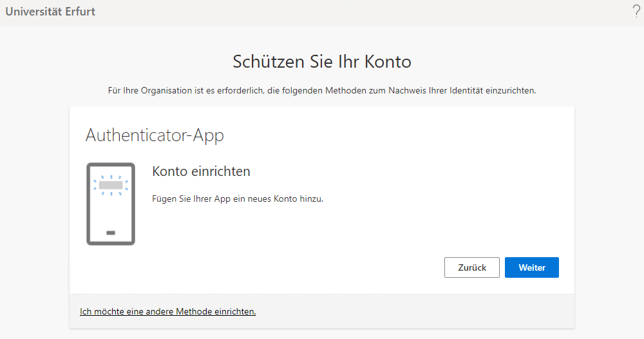Image resolution: width=644 pixels, height=339 pixels.
Task: Go back with the Zurück button
Action: (x=471, y=267)
